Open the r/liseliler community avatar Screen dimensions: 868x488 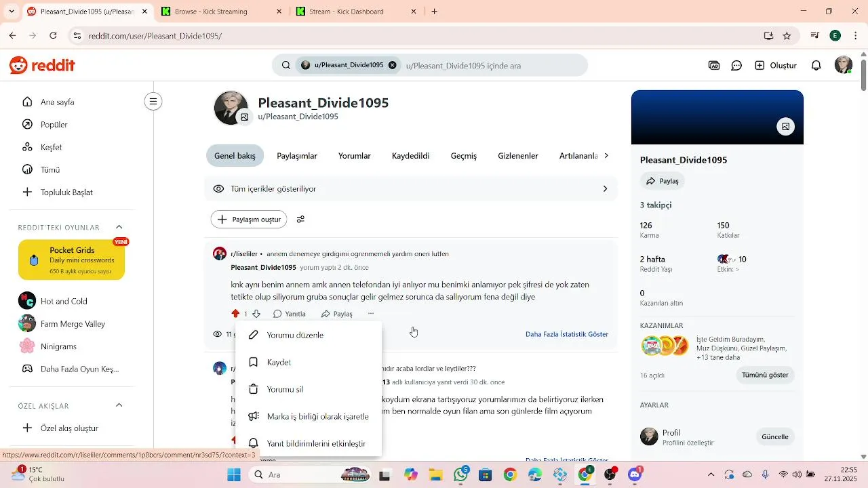[220, 253]
